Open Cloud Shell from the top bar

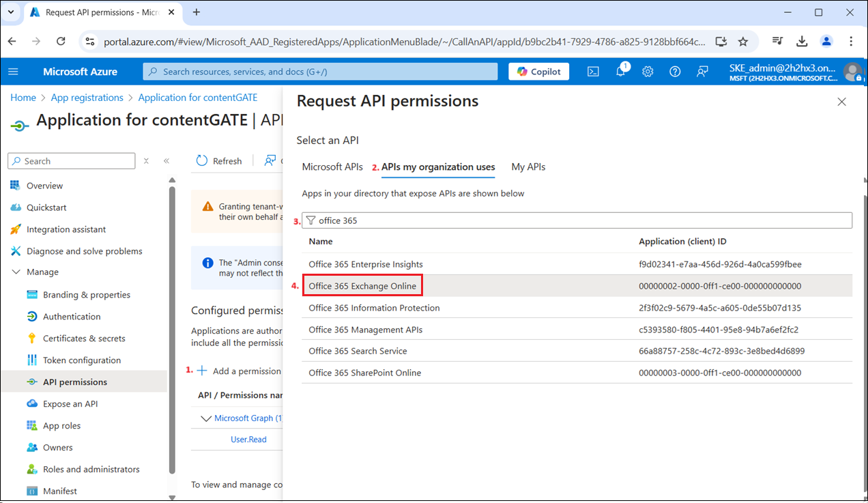point(594,72)
